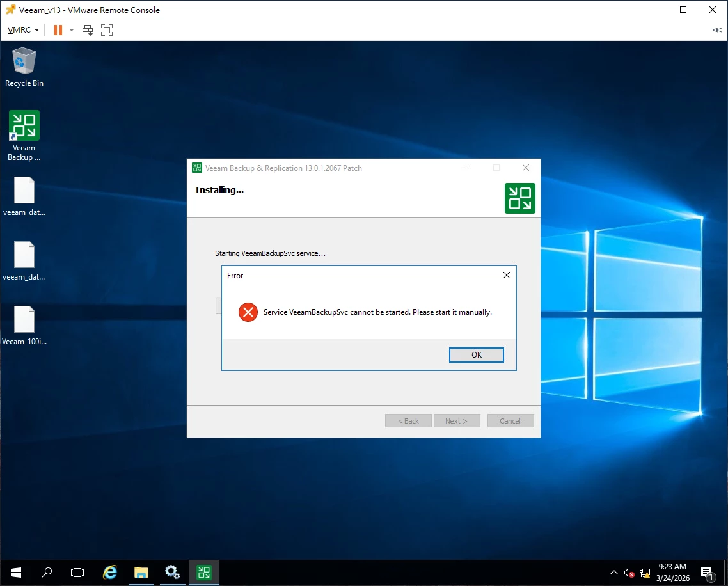
Task: Switch to the Veeam installer taskbar button
Action: coord(204,573)
